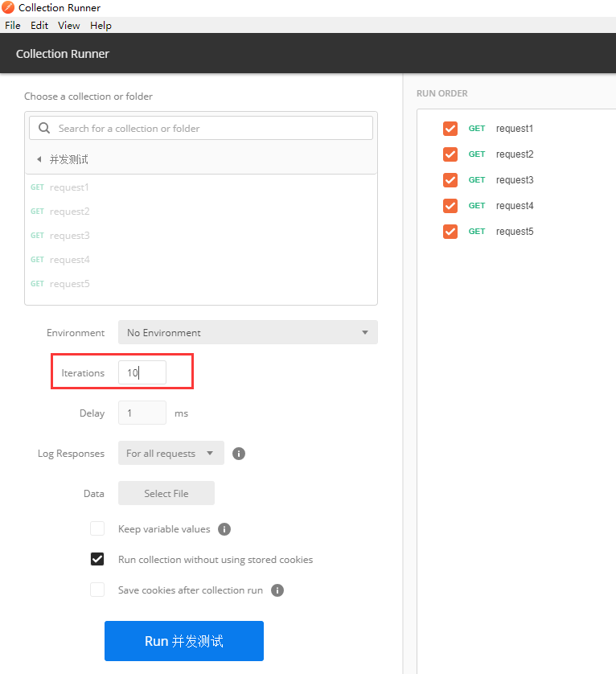Open the View menu

pyautogui.click(x=69, y=26)
